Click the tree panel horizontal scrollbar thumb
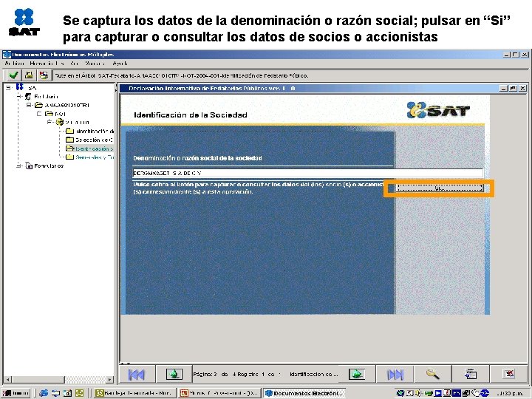 pos(38,379)
